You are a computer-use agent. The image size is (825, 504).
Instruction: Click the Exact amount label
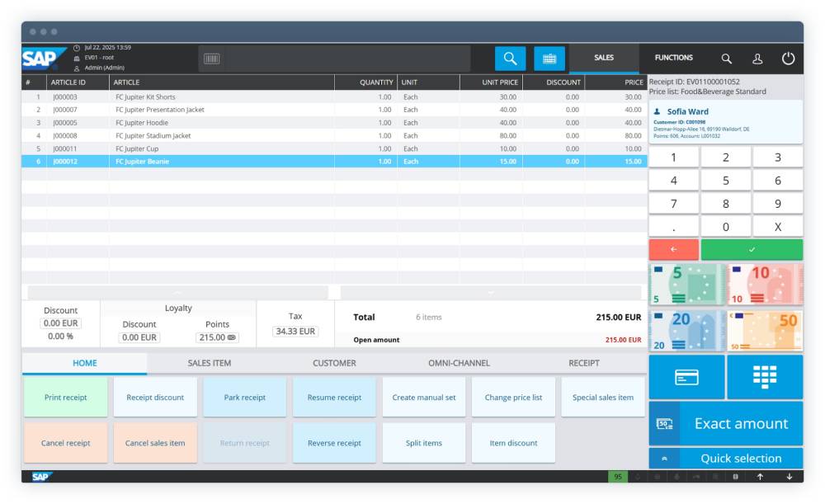coord(741,423)
